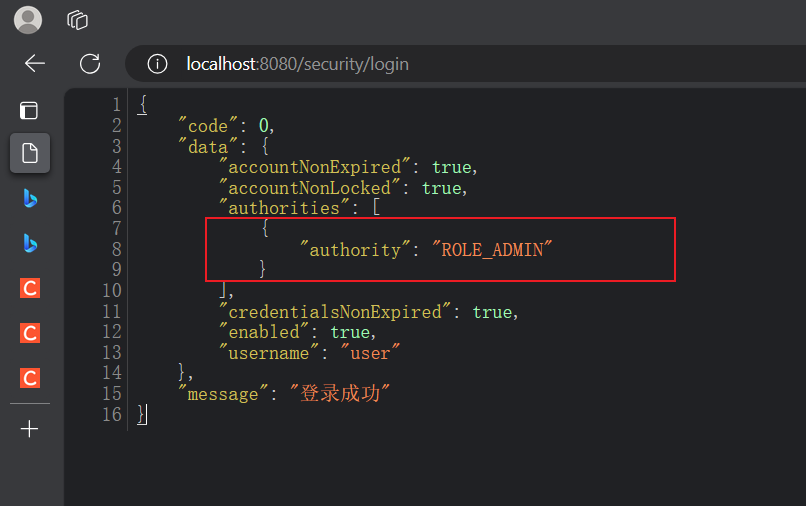Switch to the second Bing tab
Screen dimensions: 806x506
coord(30,243)
